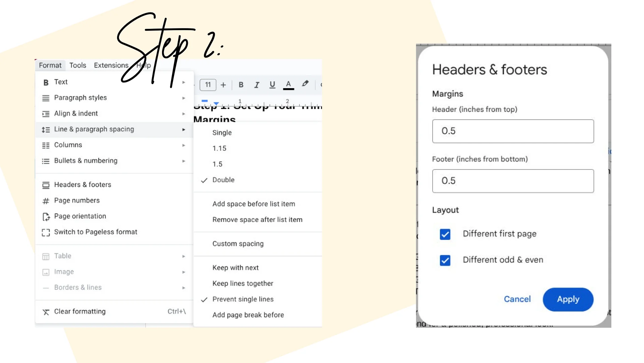This screenshot has height=363, width=644.
Task: Click Cancel in Headers & footers dialog
Action: click(x=517, y=299)
